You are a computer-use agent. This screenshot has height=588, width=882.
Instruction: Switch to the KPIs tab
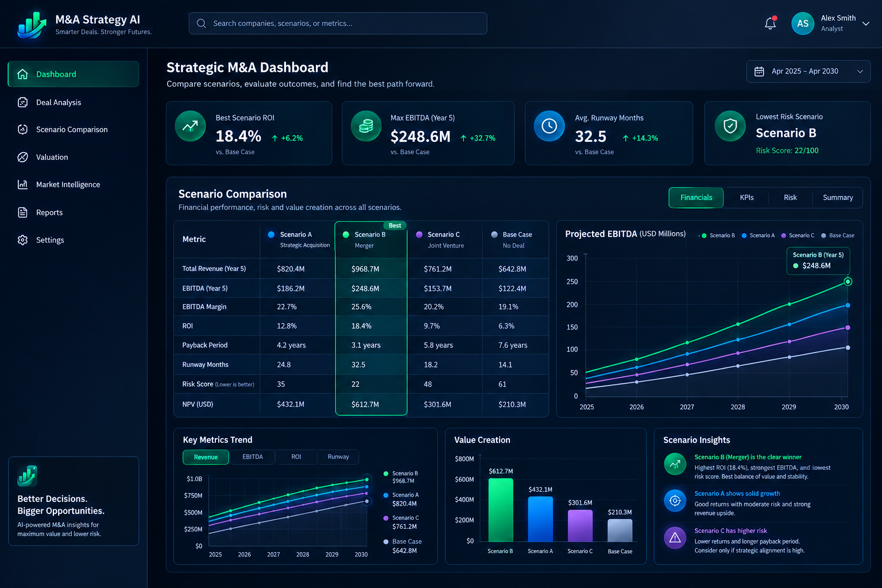click(x=746, y=198)
